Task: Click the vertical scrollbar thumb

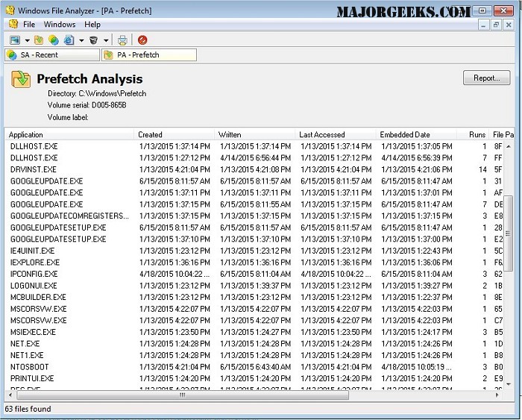Action: [x=508, y=233]
